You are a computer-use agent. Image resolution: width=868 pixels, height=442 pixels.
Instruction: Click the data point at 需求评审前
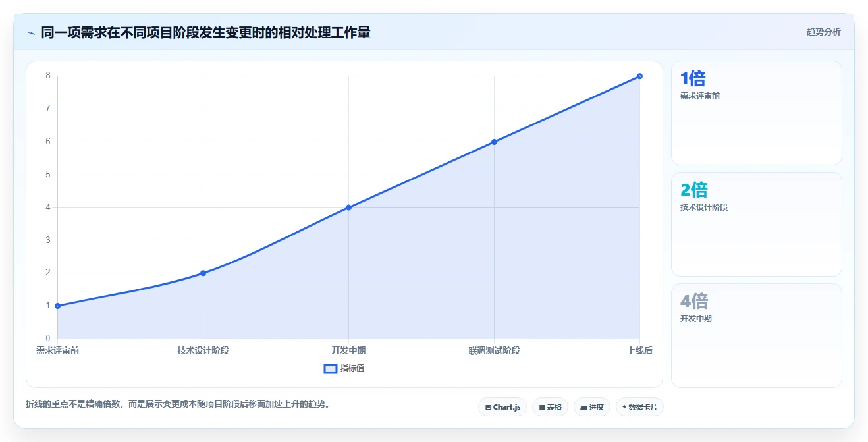click(x=58, y=306)
